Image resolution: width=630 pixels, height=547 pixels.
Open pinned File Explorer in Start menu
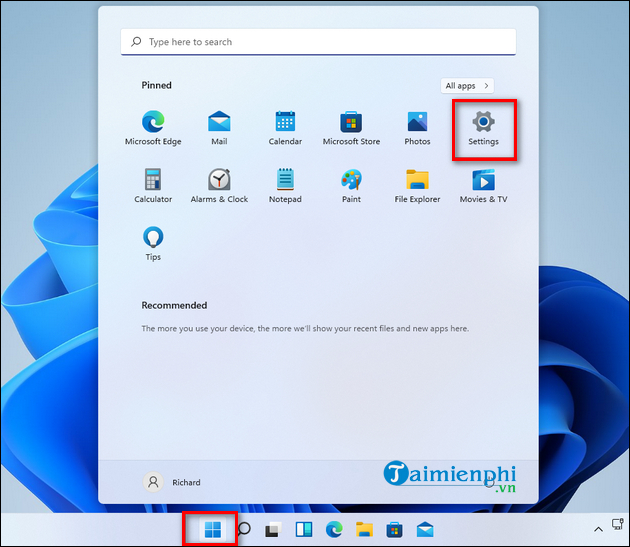pyautogui.click(x=417, y=181)
